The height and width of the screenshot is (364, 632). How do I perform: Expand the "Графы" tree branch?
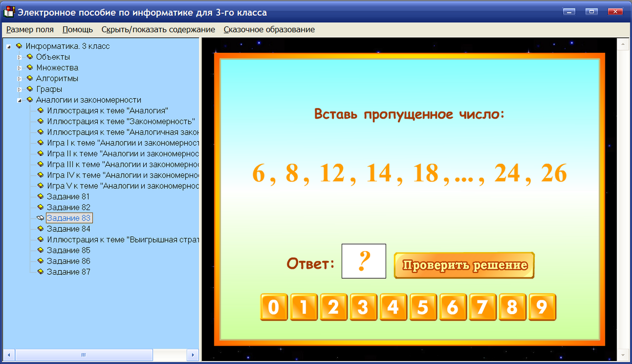click(x=20, y=89)
